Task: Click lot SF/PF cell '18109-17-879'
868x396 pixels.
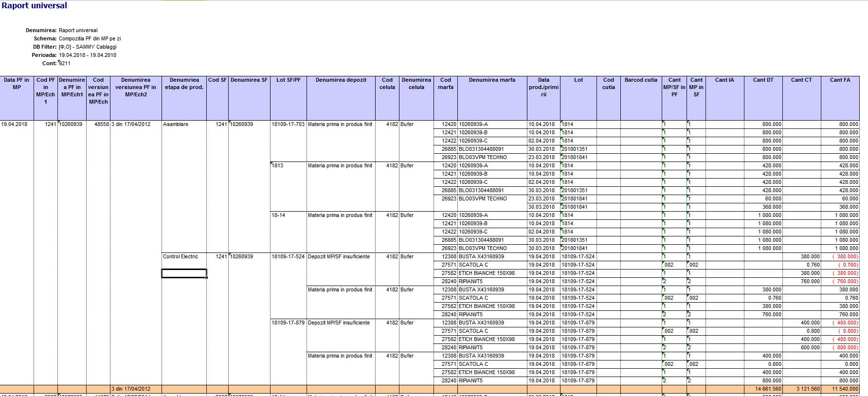Action: point(288,323)
